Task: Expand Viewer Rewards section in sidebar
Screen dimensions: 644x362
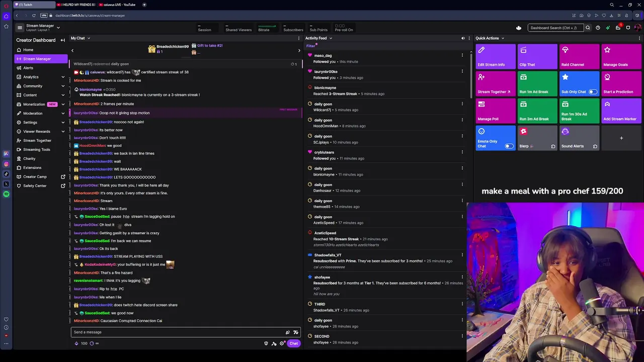Action: [x=63, y=131]
